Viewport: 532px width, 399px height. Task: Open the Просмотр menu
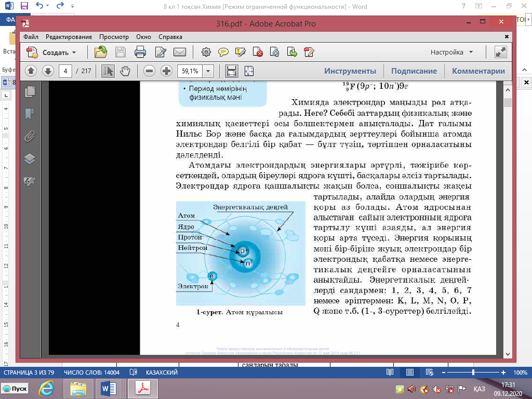pos(114,37)
